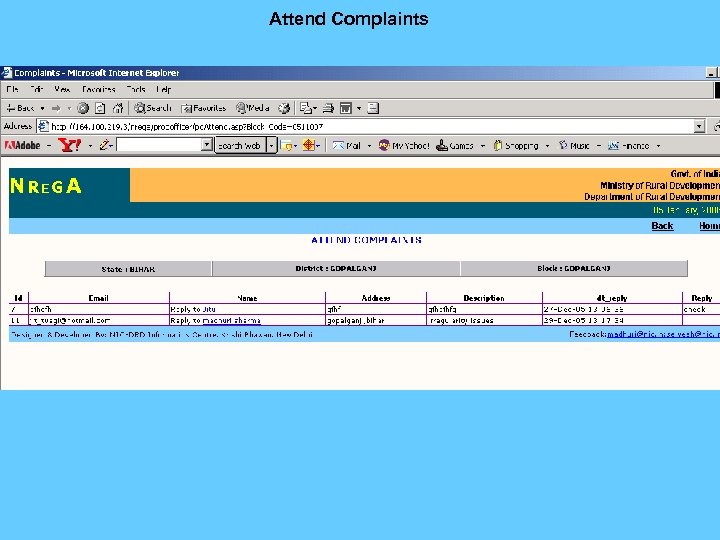
Task: Open the Back button history dropdown arrow
Action: coord(42,108)
